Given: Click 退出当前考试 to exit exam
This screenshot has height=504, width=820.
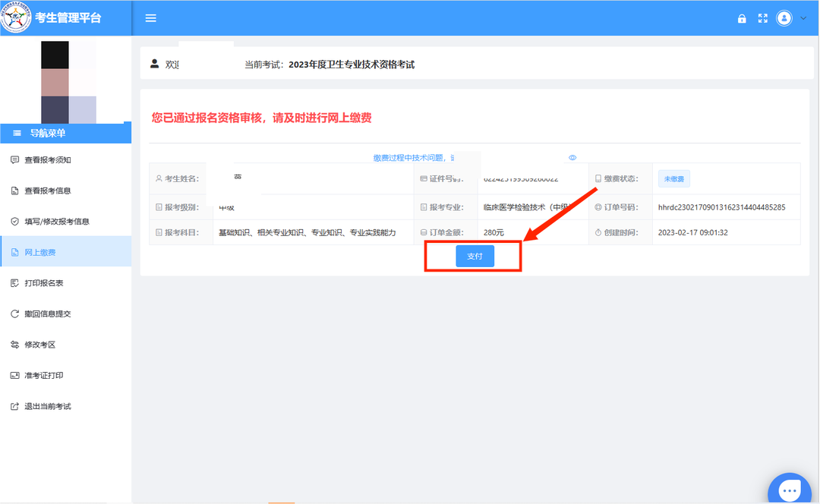Looking at the screenshot, I should [48, 406].
